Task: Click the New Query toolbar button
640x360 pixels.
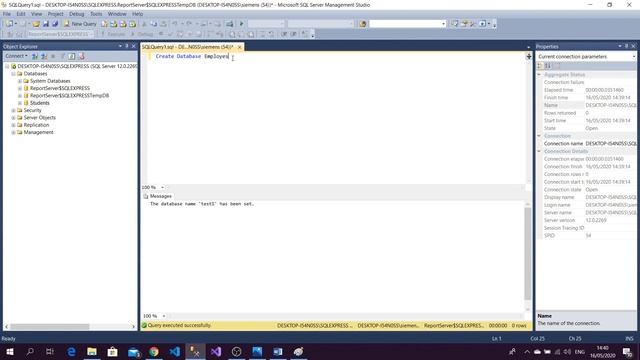Action: point(80,24)
